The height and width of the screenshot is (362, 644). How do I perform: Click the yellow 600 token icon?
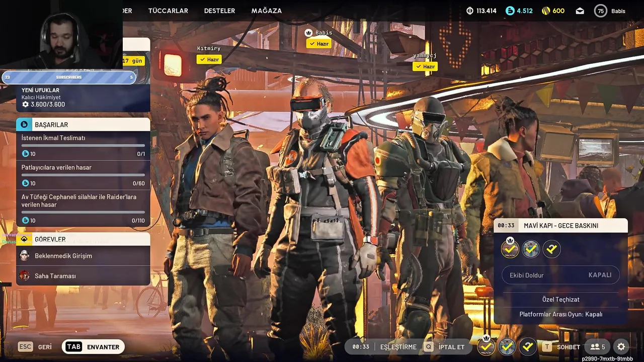pyautogui.click(x=546, y=11)
